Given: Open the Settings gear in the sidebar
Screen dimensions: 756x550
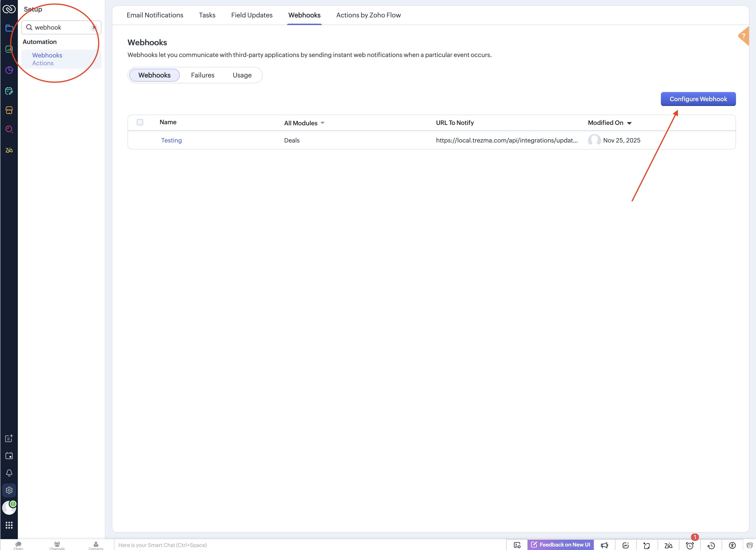Looking at the screenshot, I should tap(9, 490).
